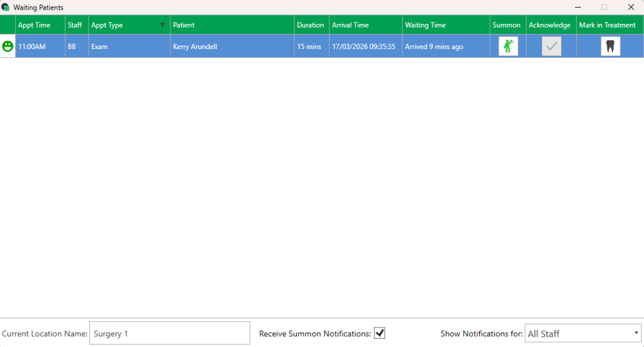Open the Show Notifications for dropdown

point(582,334)
